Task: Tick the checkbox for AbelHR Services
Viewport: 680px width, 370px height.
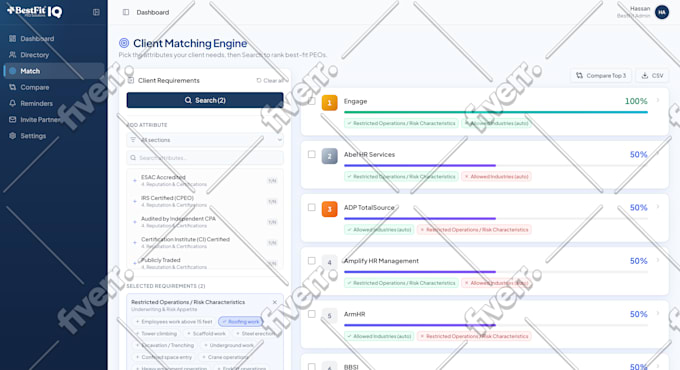Action: click(x=311, y=154)
